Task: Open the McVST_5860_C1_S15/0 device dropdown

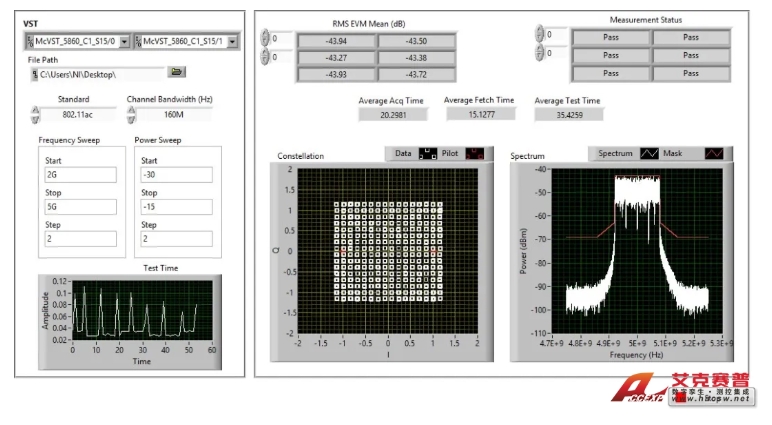Action: (x=124, y=42)
